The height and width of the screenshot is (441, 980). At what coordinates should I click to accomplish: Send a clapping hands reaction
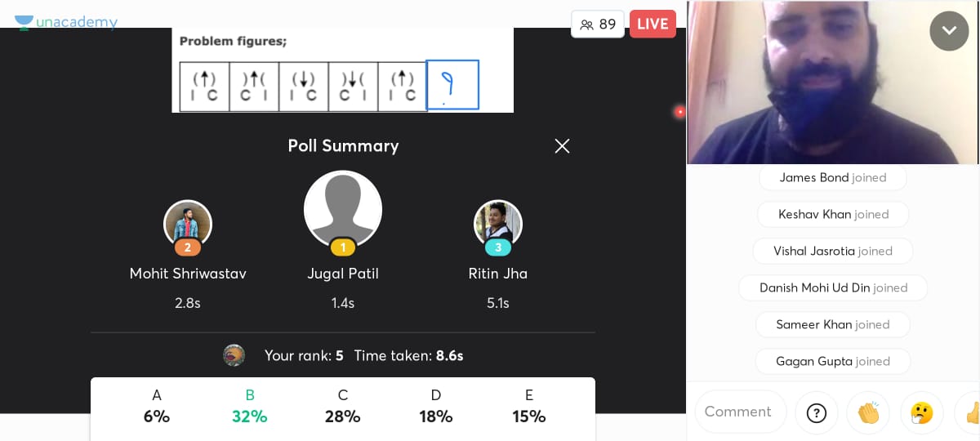point(868,412)
